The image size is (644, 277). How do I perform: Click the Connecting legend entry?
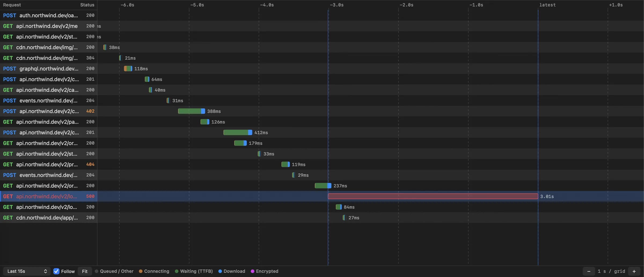(154, 271)
